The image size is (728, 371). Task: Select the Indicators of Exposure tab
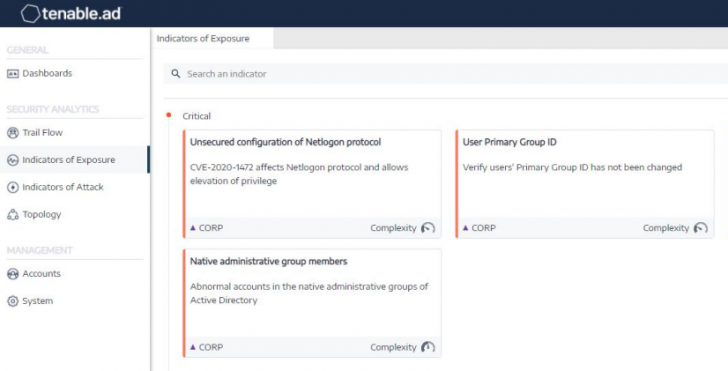[x=212, y=39]
